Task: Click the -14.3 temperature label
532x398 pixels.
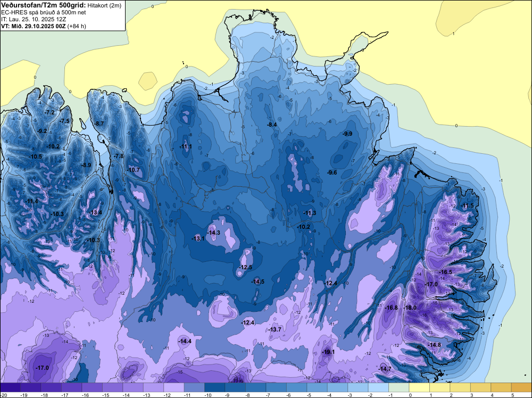Action: click(214, 233)
